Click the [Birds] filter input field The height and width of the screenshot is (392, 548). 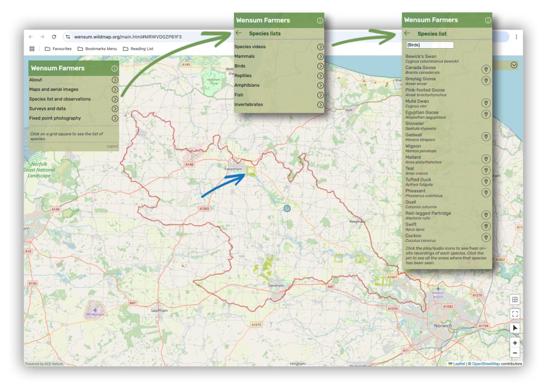click(x=430, y=45)
